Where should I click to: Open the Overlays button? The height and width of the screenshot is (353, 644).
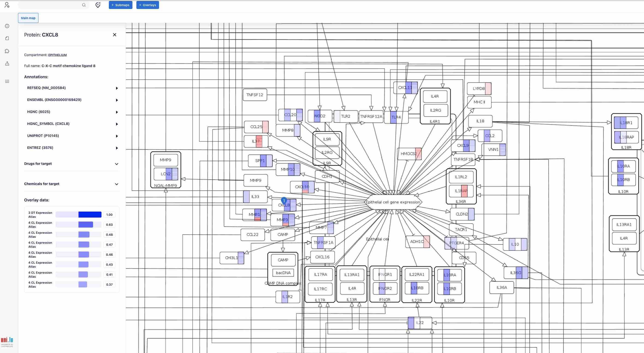(x=147, y=5)
